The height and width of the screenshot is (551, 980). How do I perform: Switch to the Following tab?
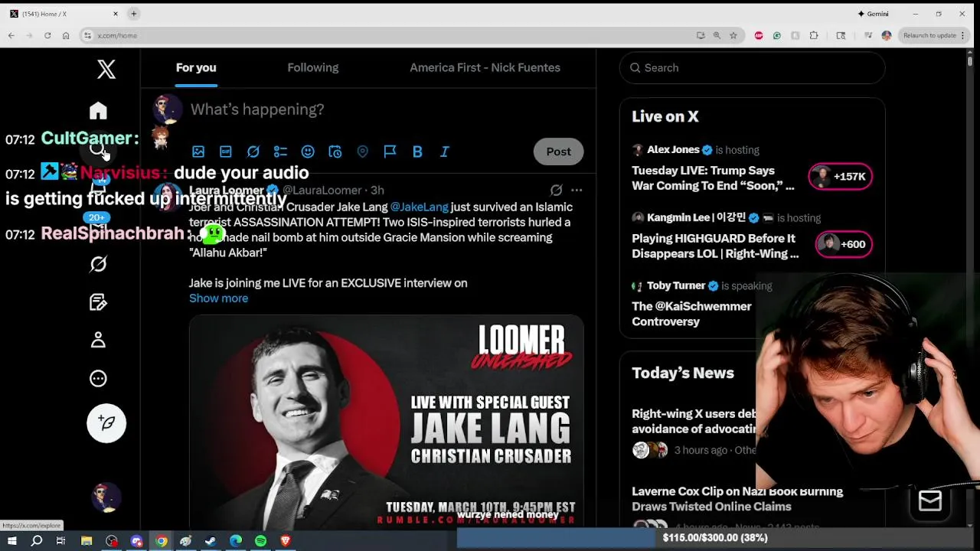tap(312, 67)
